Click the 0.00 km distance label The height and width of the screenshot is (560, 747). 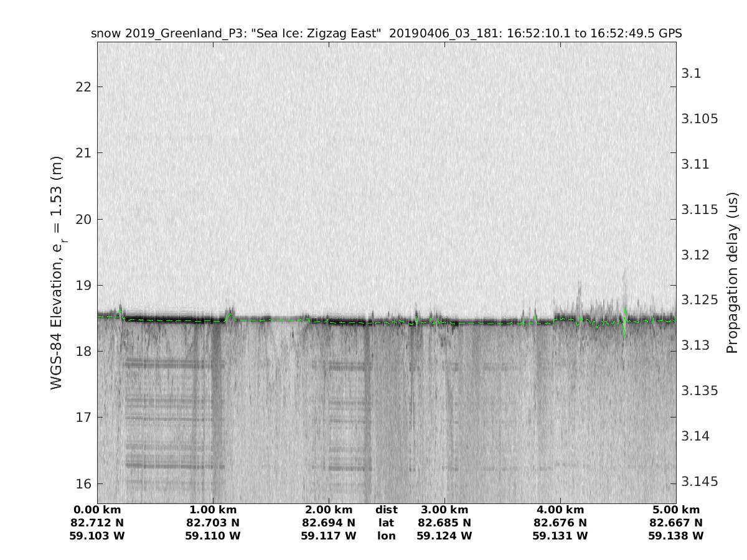coord(97,510)
